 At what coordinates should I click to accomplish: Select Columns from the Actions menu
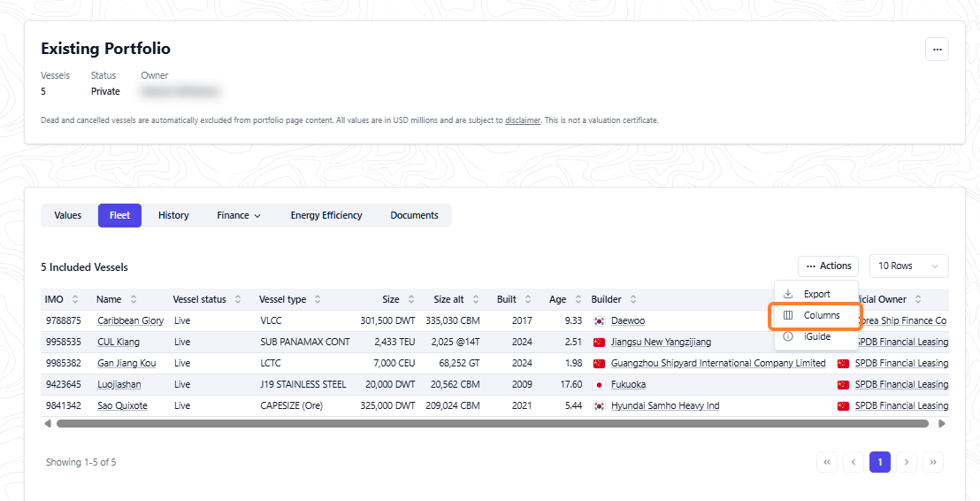tap(816, 315)
